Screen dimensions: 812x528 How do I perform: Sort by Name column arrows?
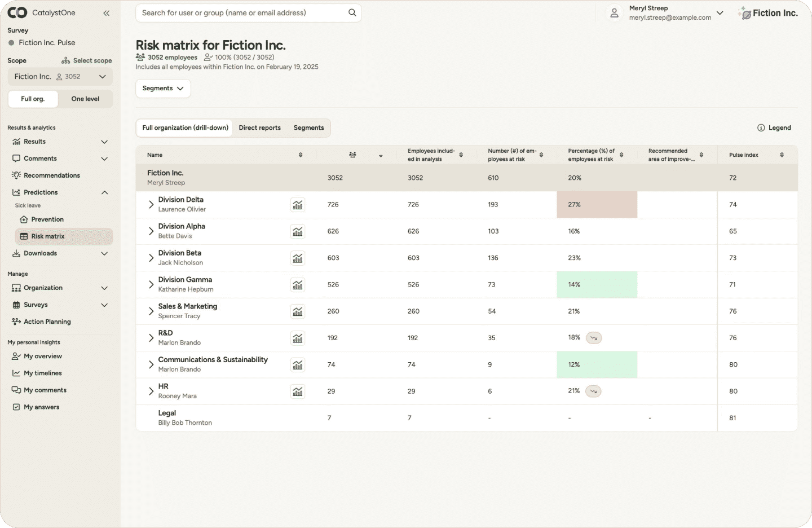coord(301,155)
